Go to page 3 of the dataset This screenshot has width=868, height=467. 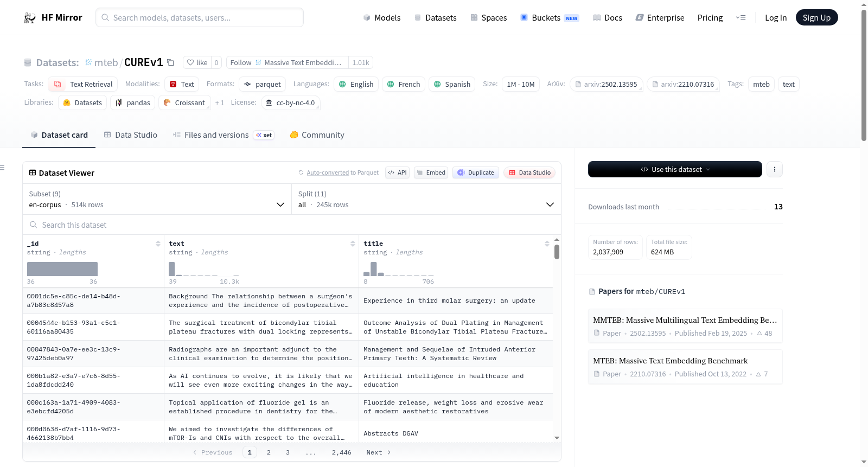pos(288,452)
